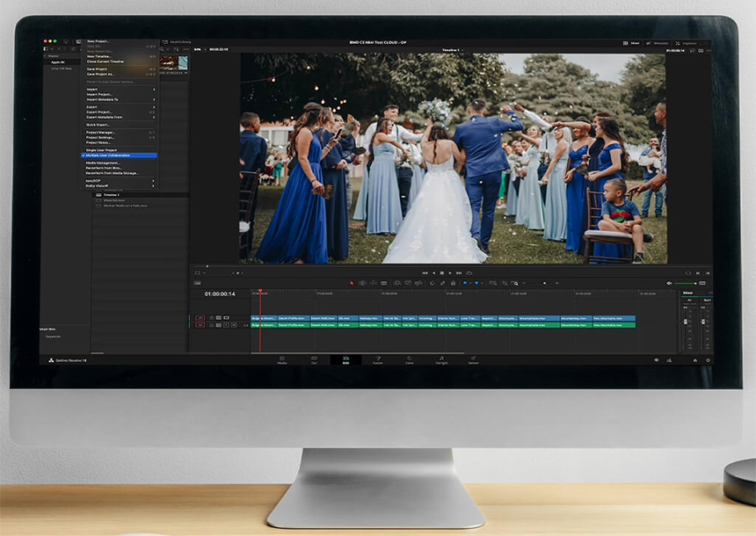The height and width of the screenshot is (536, 756).
Task: Click Quick Export menu entry
Action: tap(98, 124)
